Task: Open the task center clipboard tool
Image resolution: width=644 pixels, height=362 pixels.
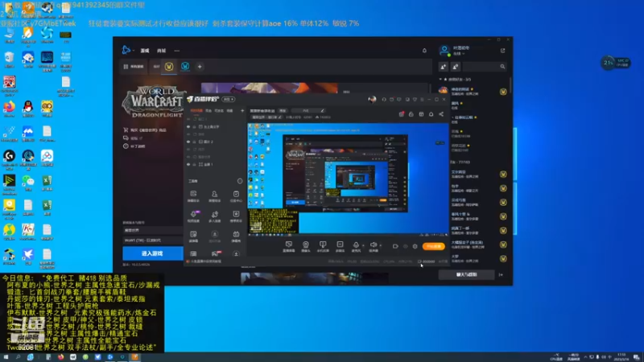Action: click(236, 195)
